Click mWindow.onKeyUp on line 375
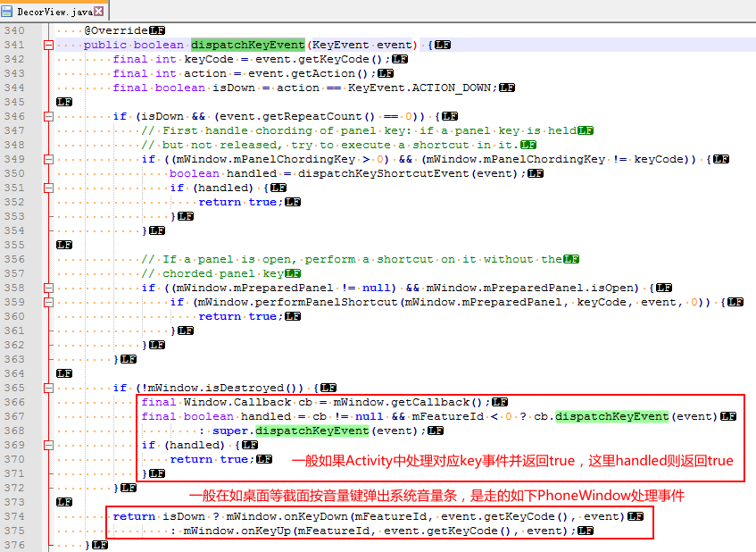The image size is (756, 552). coord(237,531)
